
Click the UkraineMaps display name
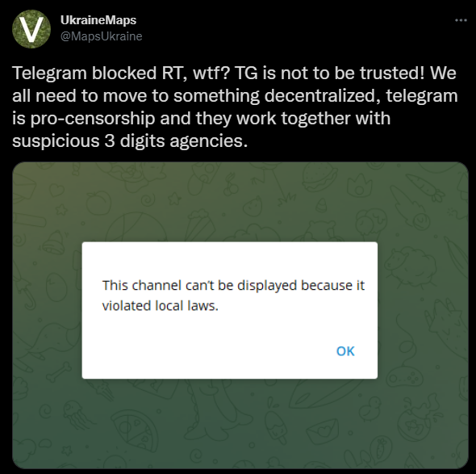pos(98,20)
